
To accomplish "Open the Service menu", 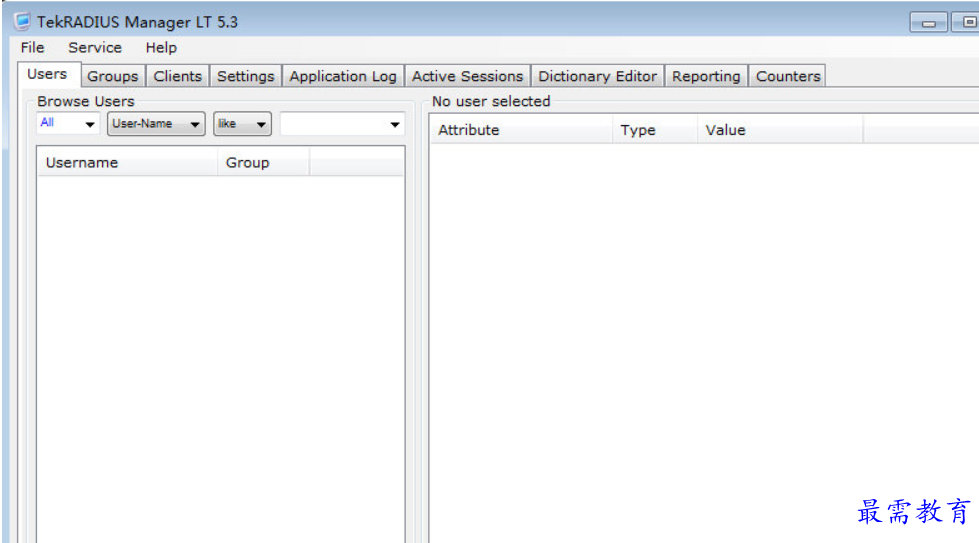I will coord(95,47).
